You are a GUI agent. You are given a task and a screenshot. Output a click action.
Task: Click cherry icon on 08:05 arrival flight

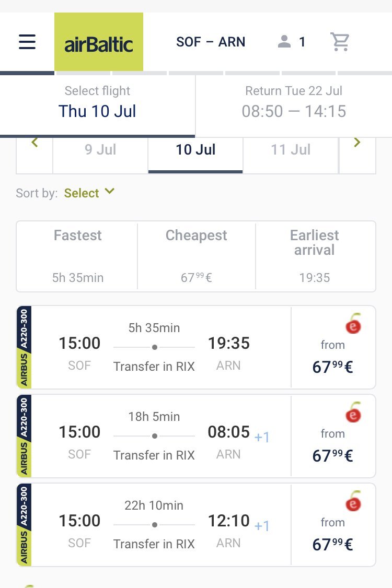pyautogui.click(x=353, y=412)
